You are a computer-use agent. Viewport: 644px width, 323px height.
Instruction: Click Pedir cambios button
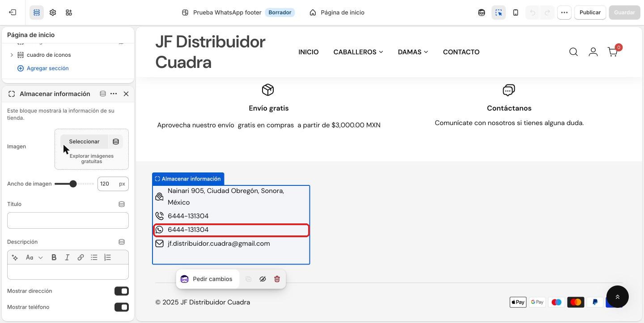point(207,279)
